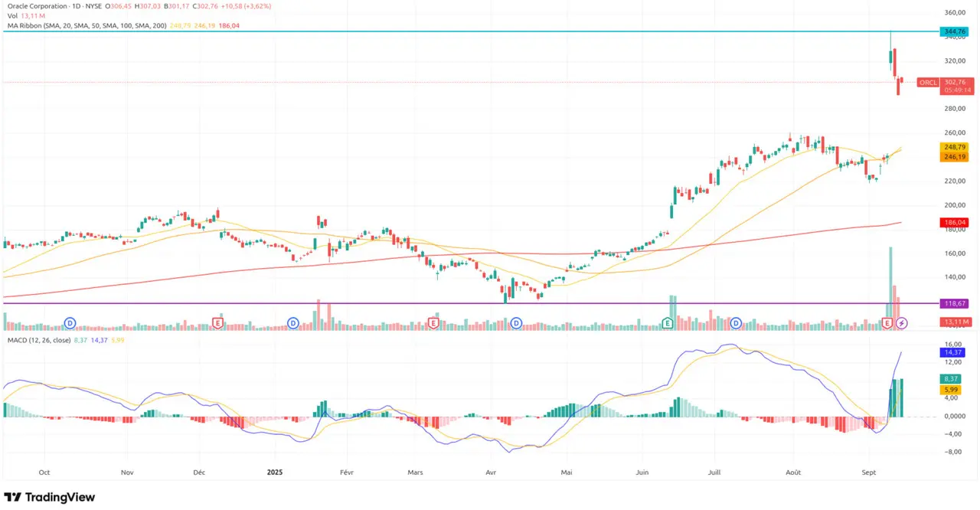Screen dimensions: 980x510
Task: Click the 280,00 price axis label
Action: tap(955, 110)
